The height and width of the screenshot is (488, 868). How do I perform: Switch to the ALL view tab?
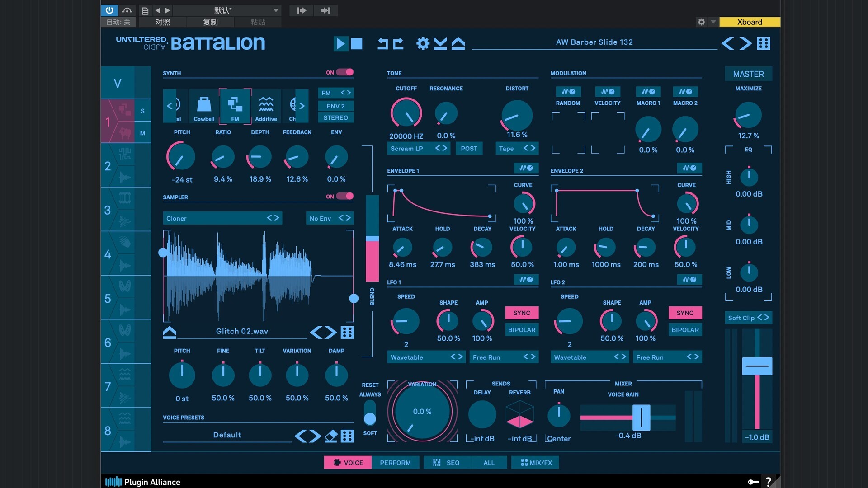489,463
